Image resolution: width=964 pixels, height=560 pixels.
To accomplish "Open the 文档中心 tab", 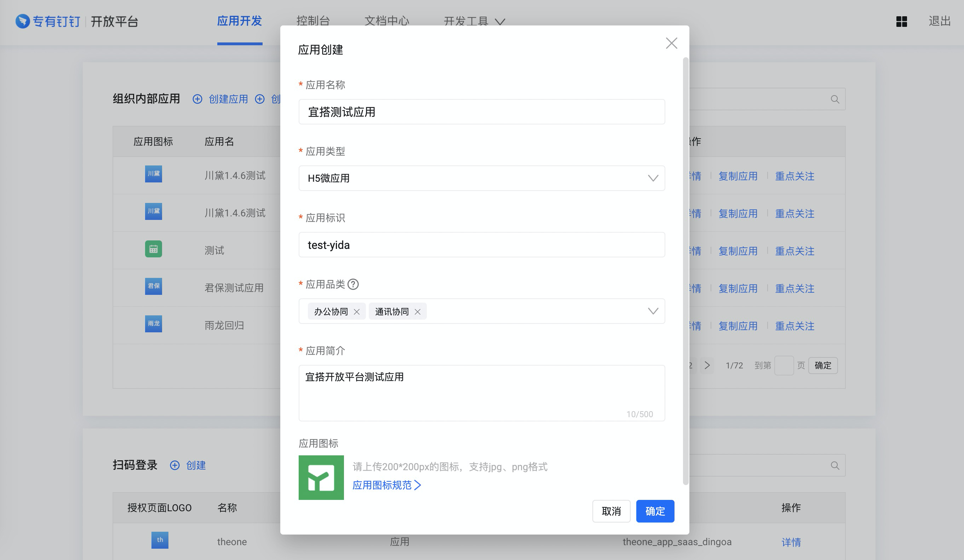I will [386, 21].
